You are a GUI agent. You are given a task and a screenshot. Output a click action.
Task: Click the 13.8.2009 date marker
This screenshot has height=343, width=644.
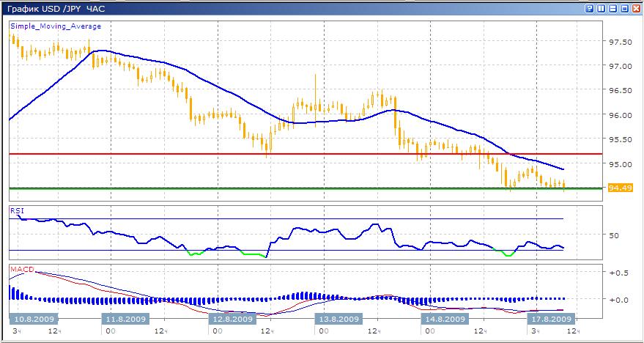click(x=337, y=320)
